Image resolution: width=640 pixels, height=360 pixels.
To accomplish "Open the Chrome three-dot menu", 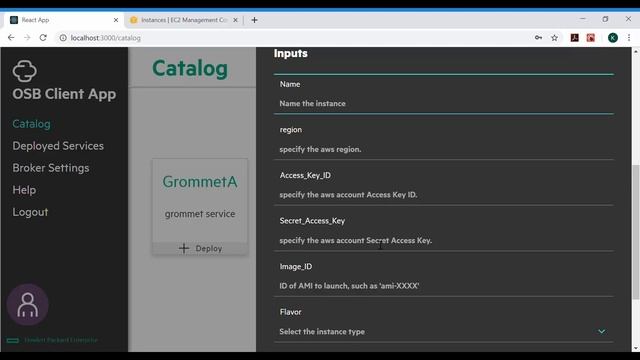I will point(629,38).
